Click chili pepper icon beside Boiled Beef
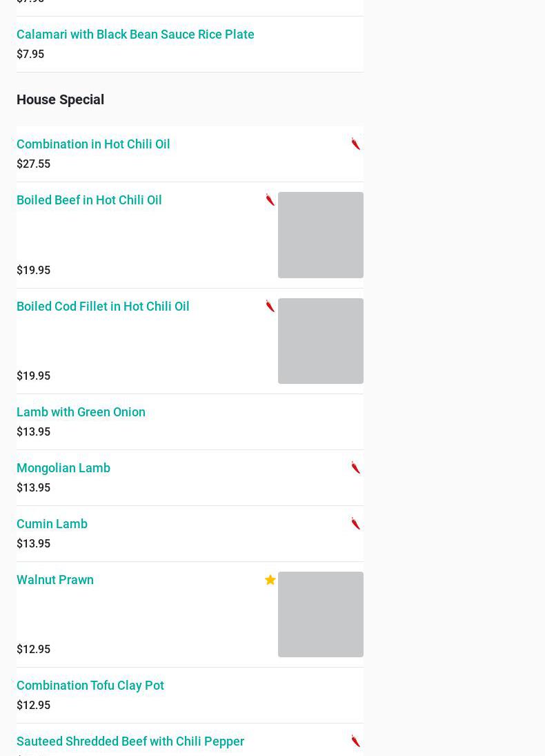 [x=270, y=200]
